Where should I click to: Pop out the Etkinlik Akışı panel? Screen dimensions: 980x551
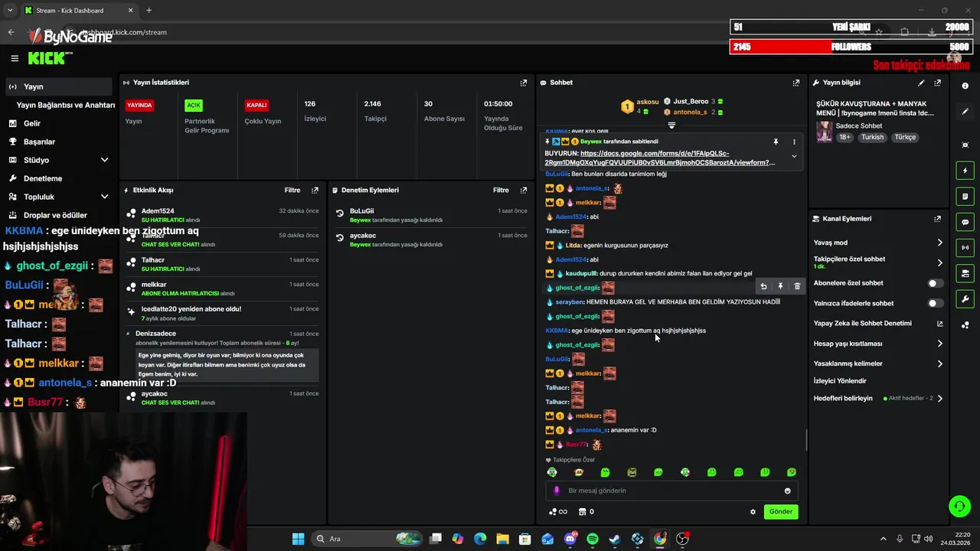coord(315,190)
